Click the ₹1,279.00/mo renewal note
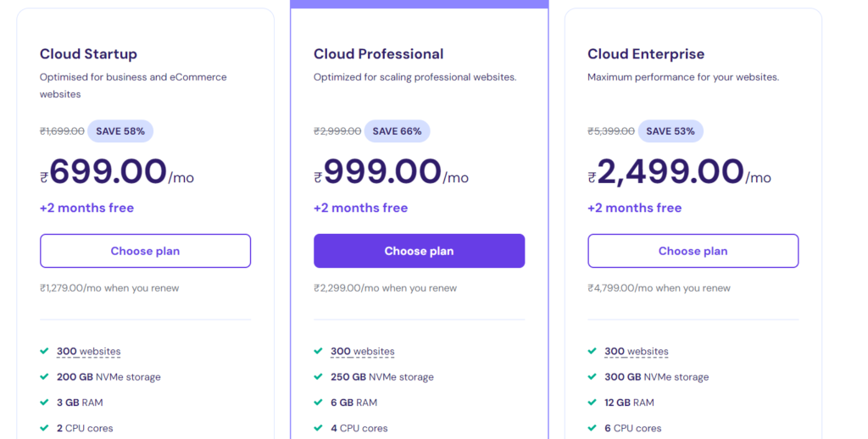Screen dimensions: 868x439 [x=109, y=288]
